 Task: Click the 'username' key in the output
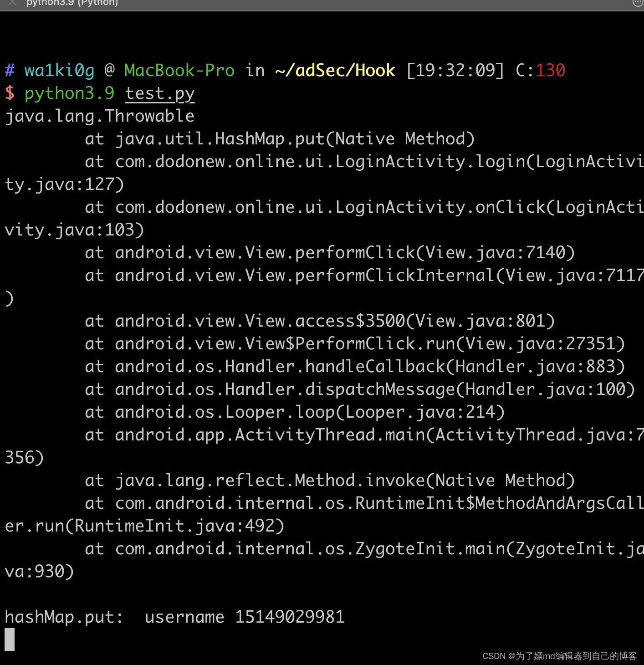tap(184, 617)
